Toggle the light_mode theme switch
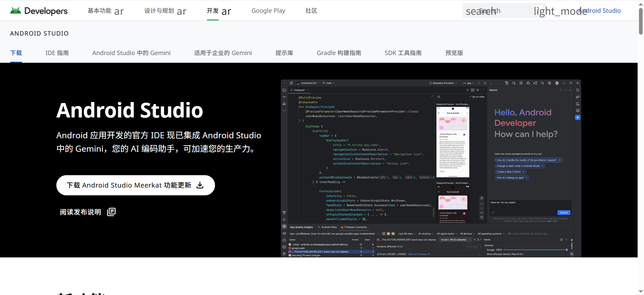Viewport: 644px width, 295px height. click(x=560, y=11)
